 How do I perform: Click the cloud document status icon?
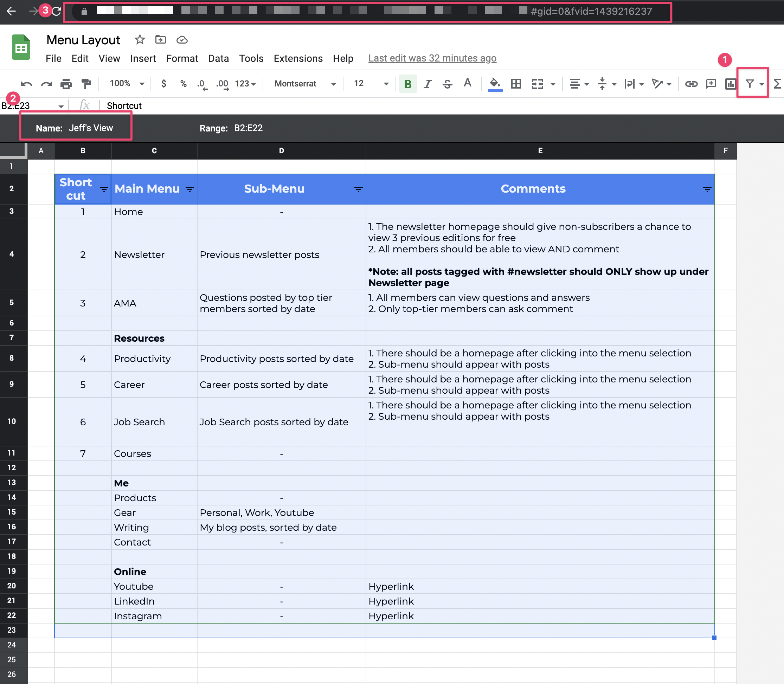[182, 39]
